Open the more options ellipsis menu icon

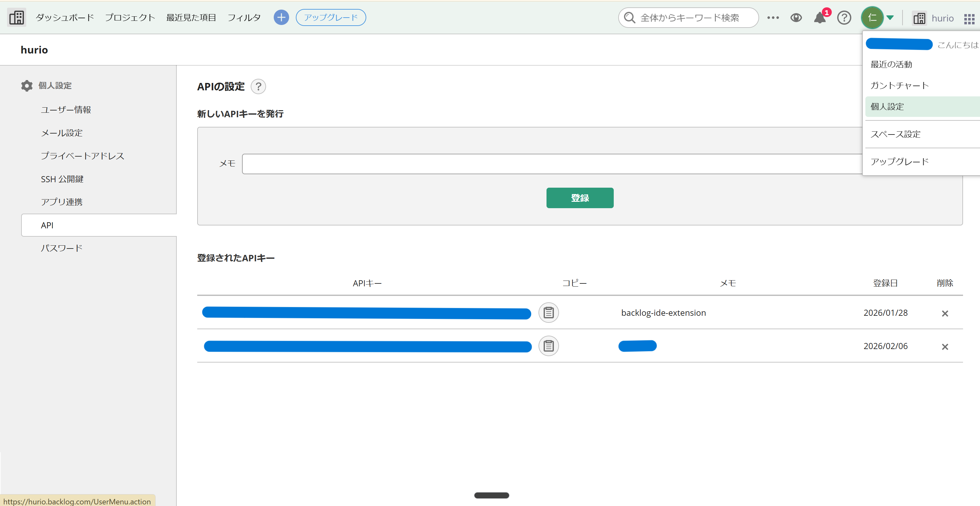pos(773,18)
